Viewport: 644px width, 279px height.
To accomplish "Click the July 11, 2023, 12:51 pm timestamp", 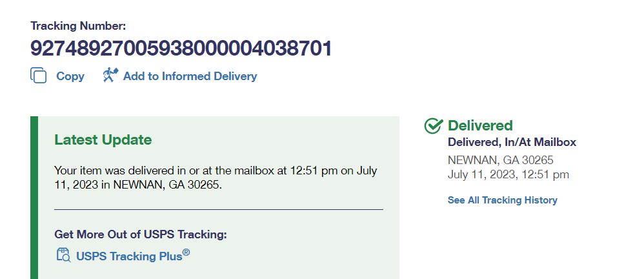I will click(508, 174).
